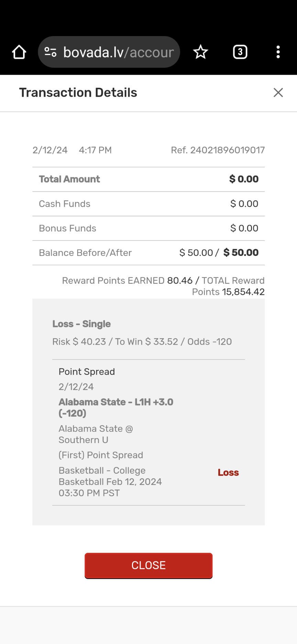Tap the red Loss result status
Viewport: 297px width, 644px height.
coord(228,473)
